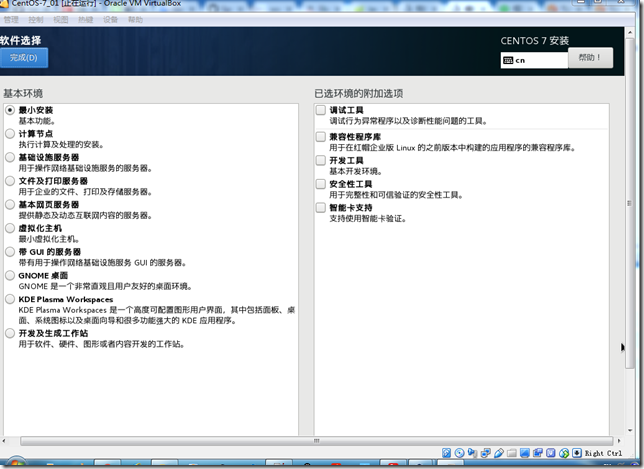Click the 帮助！ help button
644x469 pixels.
pos(590,57)
